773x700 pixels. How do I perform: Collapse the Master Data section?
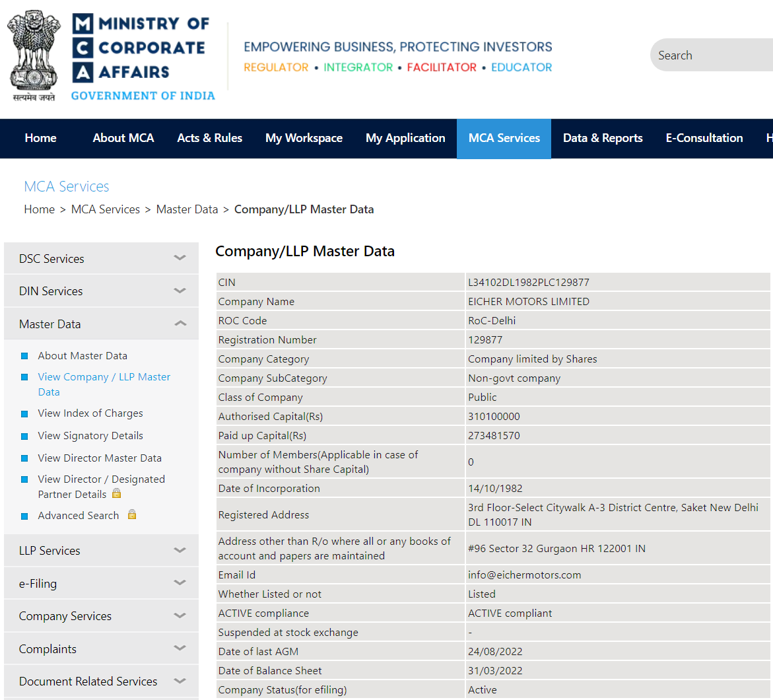tap(101, 324)
